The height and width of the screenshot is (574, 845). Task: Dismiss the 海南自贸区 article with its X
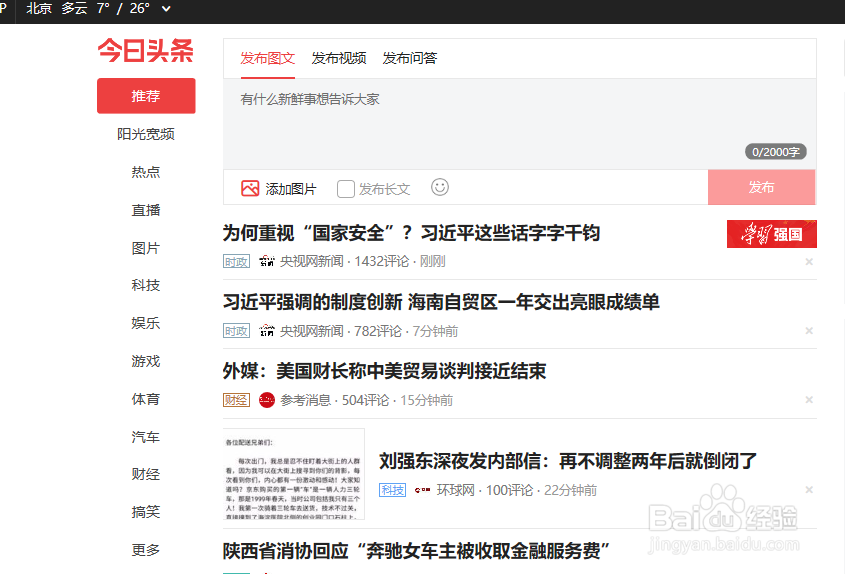(x=809, y=330)
